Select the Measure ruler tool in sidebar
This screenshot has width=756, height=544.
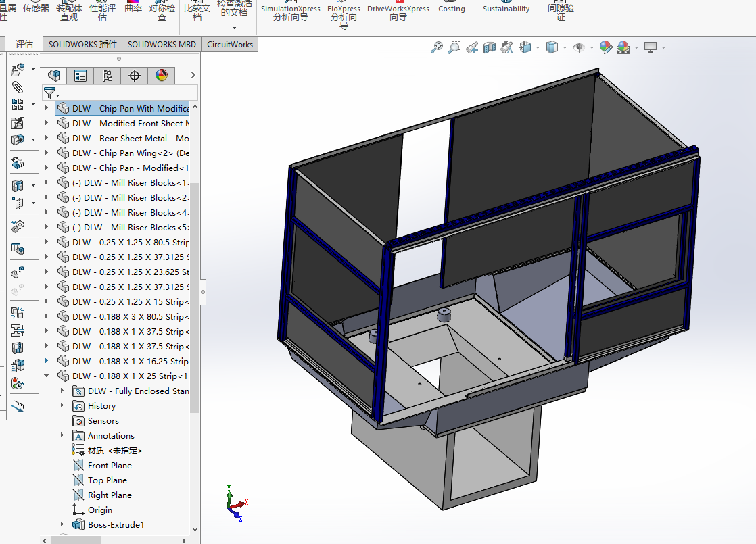[18, 406]
